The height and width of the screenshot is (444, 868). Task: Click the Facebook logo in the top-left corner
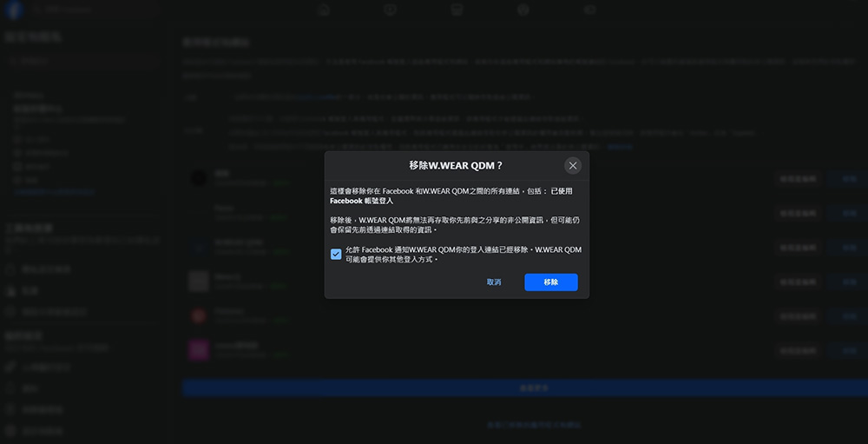pyautogui.click(x=13, y=10)
